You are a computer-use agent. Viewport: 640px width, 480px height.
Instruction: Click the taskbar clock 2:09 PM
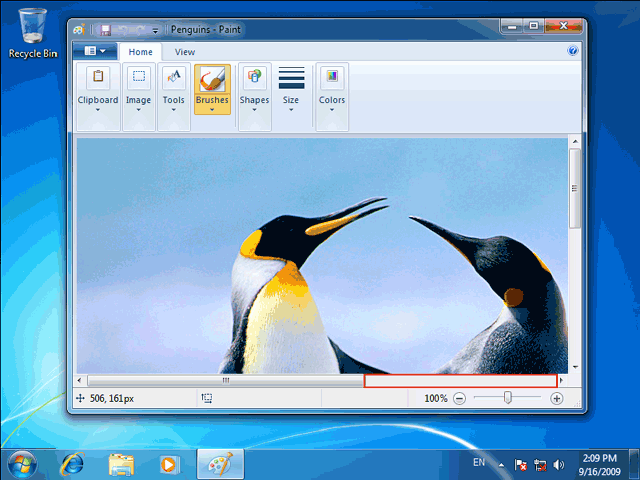tap(599, 458)
